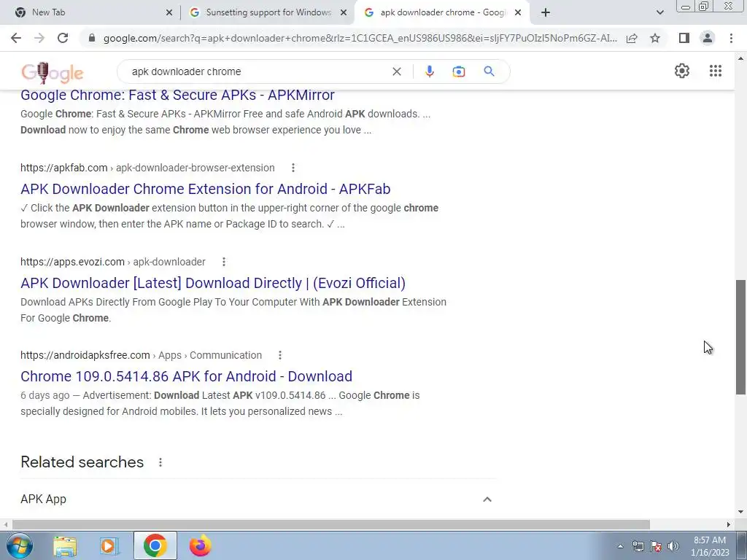Open the Chrome profile avatar
Image resolution: width=747 pixels, height=560 pixels.
coord(708,38)
